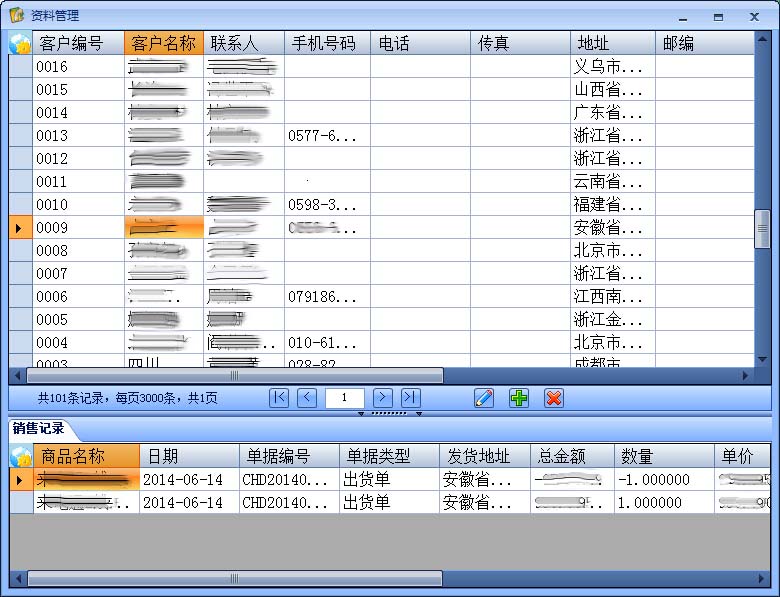Go to last page of records
The height and width of the screenshot is (597, 780).
410,398
